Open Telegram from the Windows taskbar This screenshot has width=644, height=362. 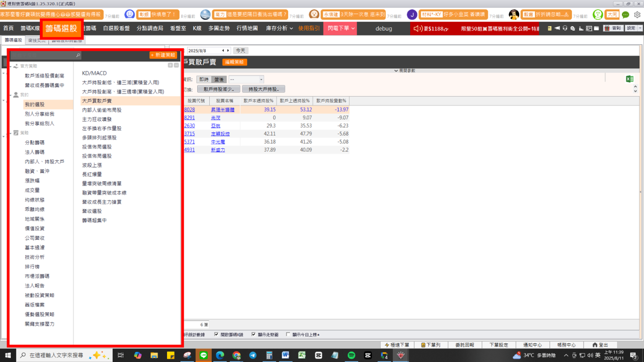pyautogui.click(x=253, y=355)
